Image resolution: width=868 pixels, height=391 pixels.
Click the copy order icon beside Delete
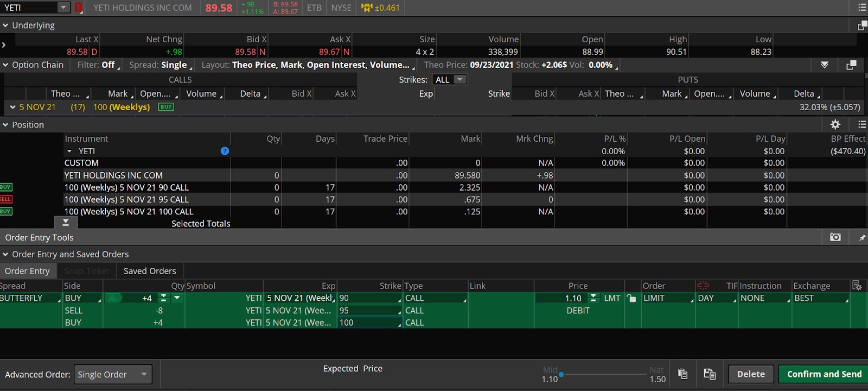[683, 374]
